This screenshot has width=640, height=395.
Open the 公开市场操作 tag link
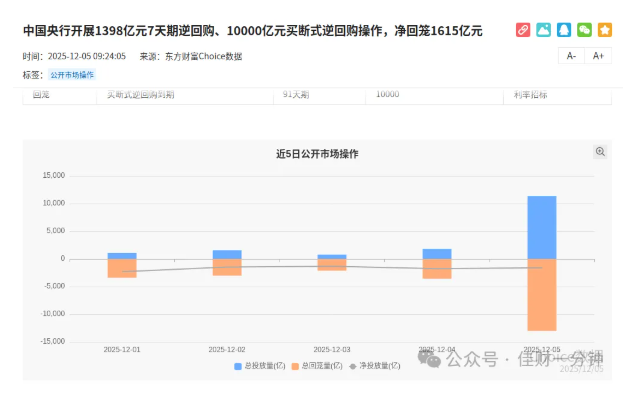pyautogui.click(x=72, y=75)
